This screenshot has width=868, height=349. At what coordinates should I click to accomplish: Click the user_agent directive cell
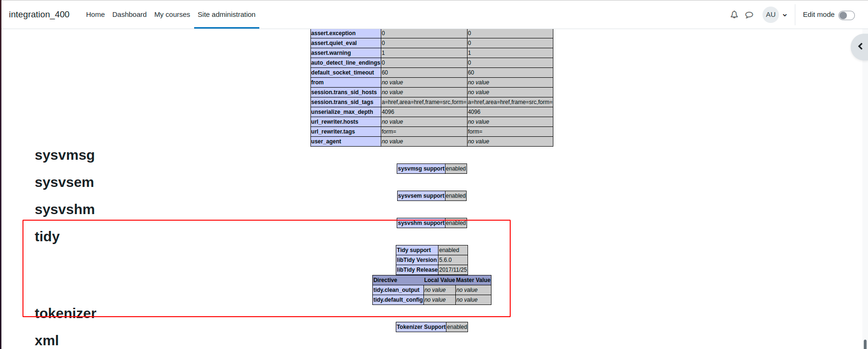click(x=346, y=141)
